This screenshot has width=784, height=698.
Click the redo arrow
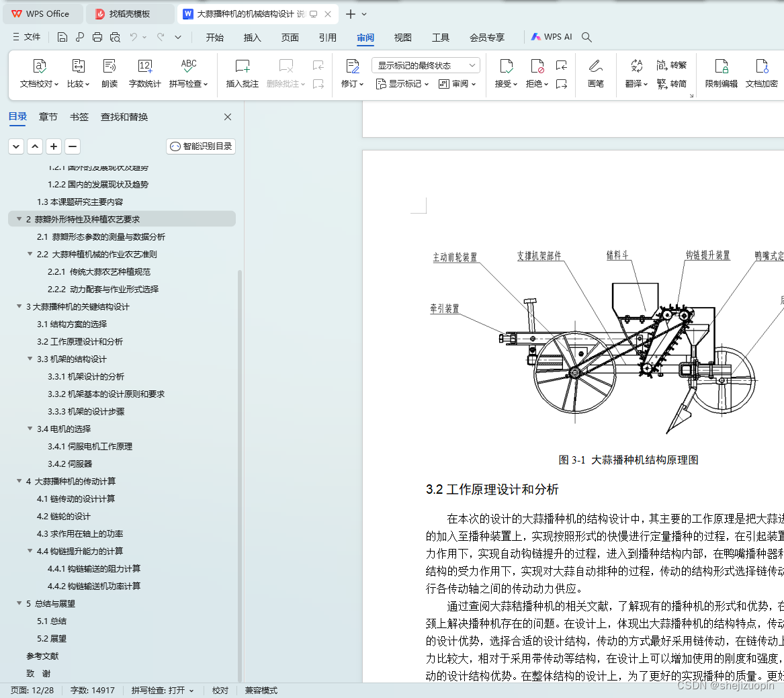tap(161, 37)
